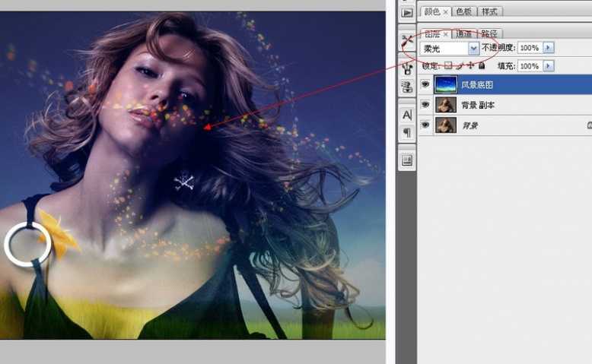
Task: Open the Brushes panel icon
Action: [x=406, y=69]
